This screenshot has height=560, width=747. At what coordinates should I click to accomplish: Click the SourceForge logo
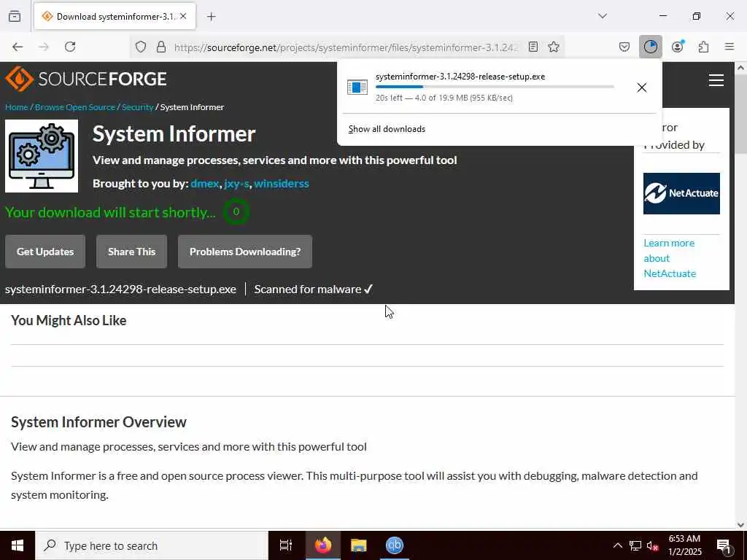tap(86, 79)
